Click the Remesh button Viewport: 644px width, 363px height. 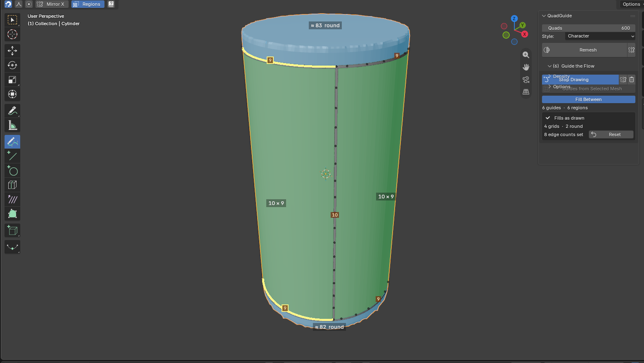(585, 50)
